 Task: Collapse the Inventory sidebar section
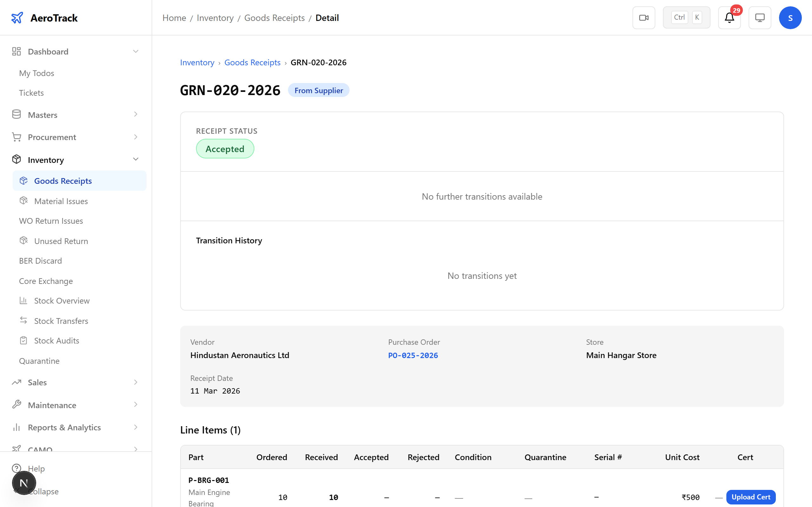pyautogui.click(x=135, y=160)
